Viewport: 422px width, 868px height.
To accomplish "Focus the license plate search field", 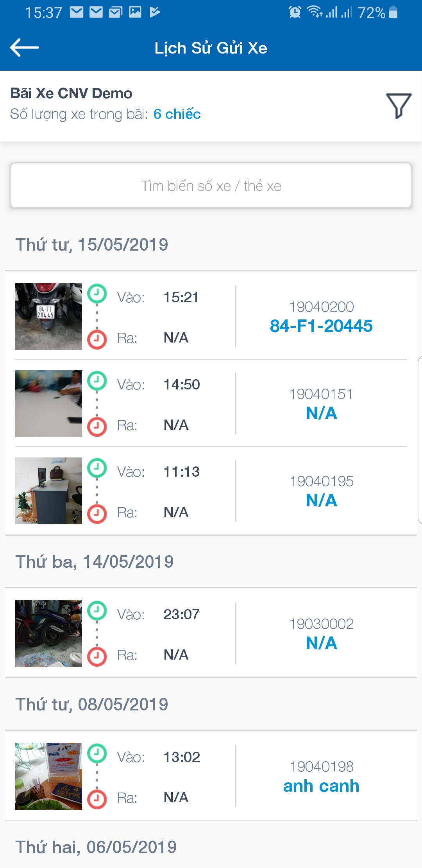I will point(211,186).
